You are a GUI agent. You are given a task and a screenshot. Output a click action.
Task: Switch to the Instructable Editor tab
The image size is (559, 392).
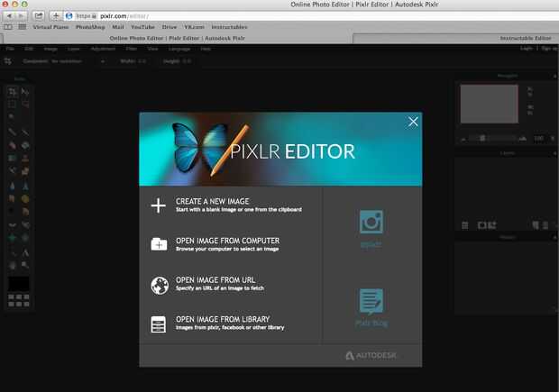coord(455,38)
